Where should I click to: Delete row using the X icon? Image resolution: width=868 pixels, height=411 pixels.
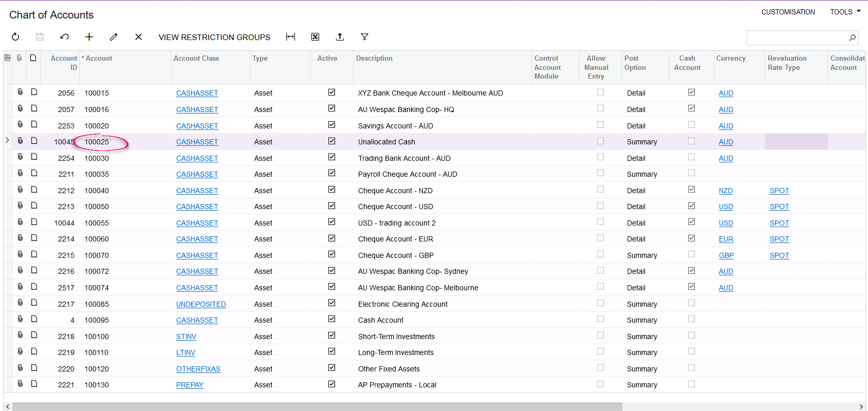click(x=138, y=37)
